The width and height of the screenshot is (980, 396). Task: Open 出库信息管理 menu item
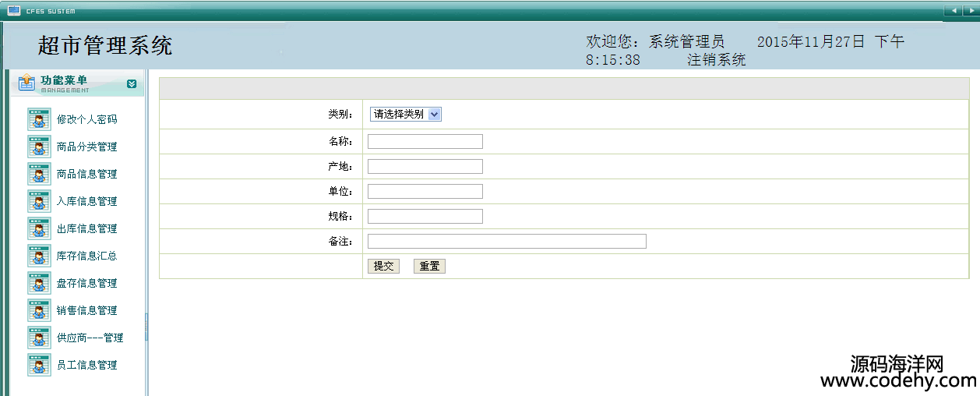86,228
